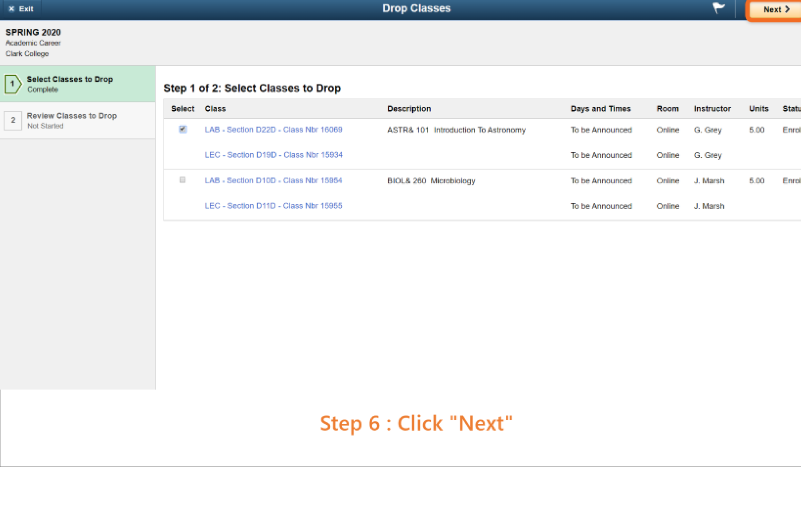Click the Units column header

point(759,109)
